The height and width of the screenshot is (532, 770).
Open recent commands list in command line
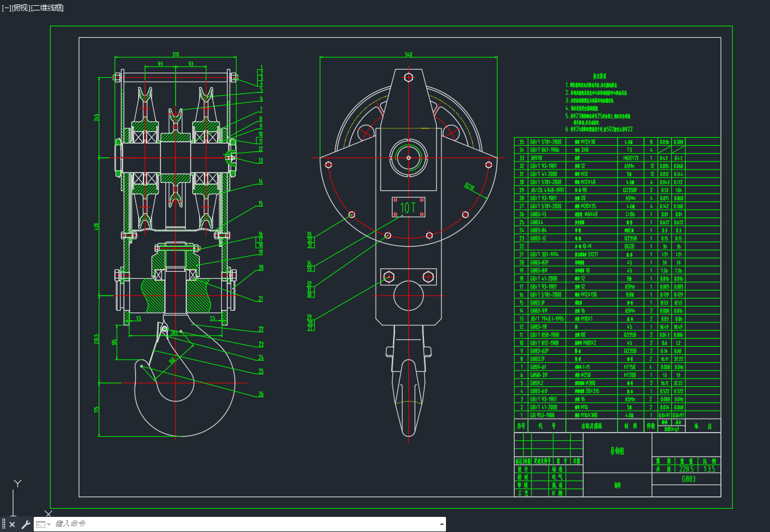click(x=42, y=524)
